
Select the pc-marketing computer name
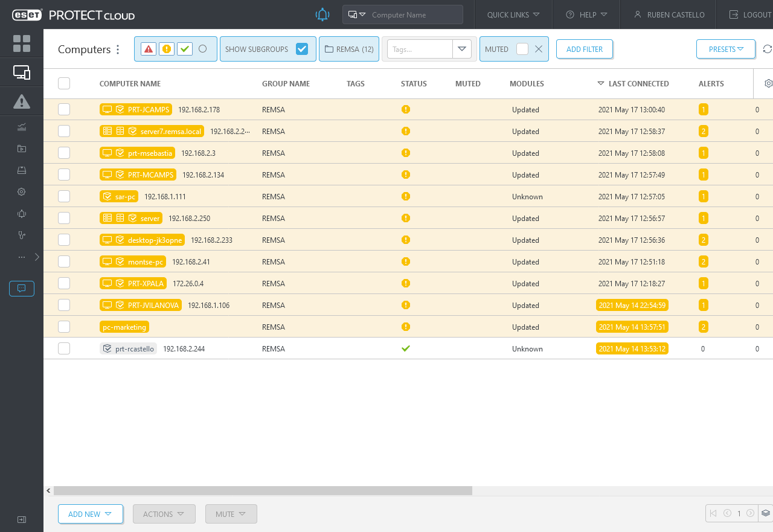click(x=124, y=327)
